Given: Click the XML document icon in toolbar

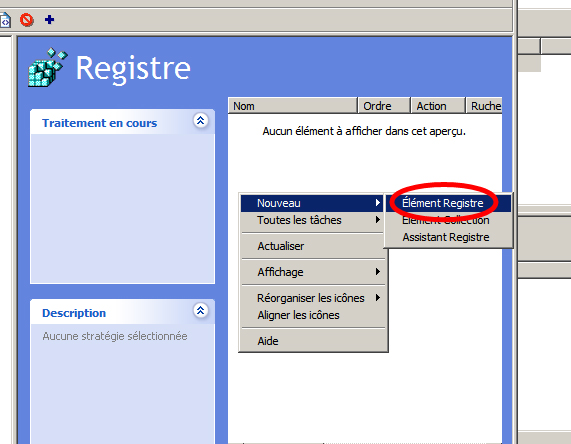Looking at the screenshot, I should point(5,20).
